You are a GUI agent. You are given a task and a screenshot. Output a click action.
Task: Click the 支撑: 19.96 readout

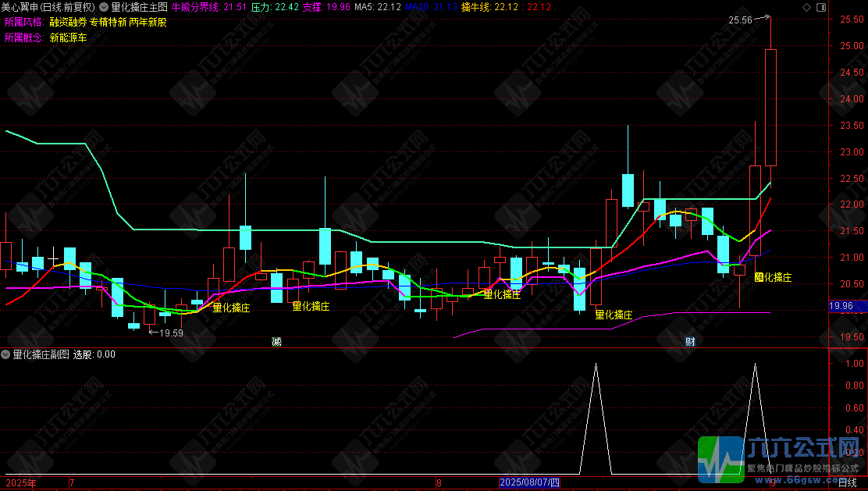[326, 7]
